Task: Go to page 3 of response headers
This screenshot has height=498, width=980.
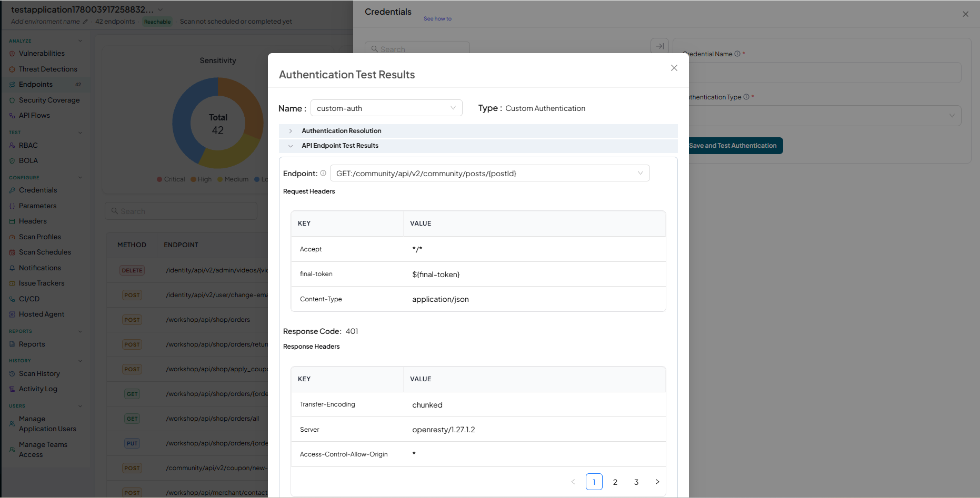Action: tap(636, 482)
